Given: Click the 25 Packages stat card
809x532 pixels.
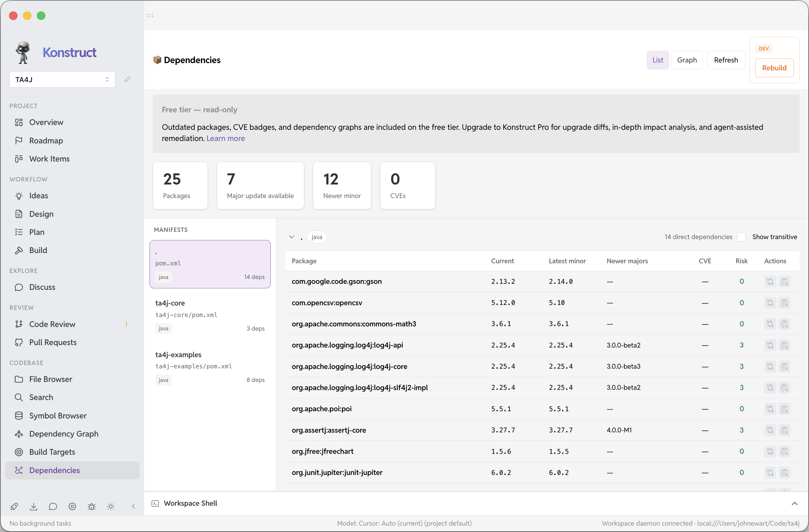Looking at the screenshot, I should click(180, 185).
